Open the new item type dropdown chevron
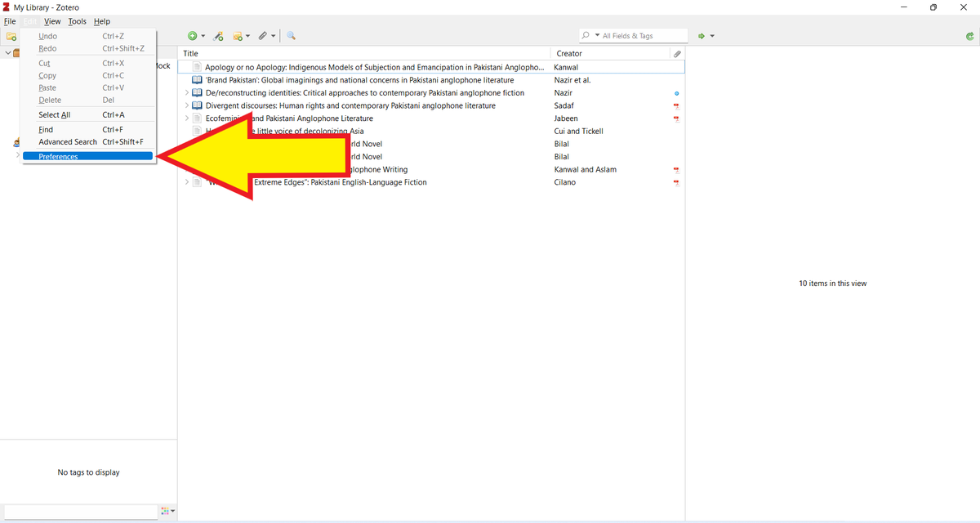This screenshot has height=523, width=980. click(203, 36)
